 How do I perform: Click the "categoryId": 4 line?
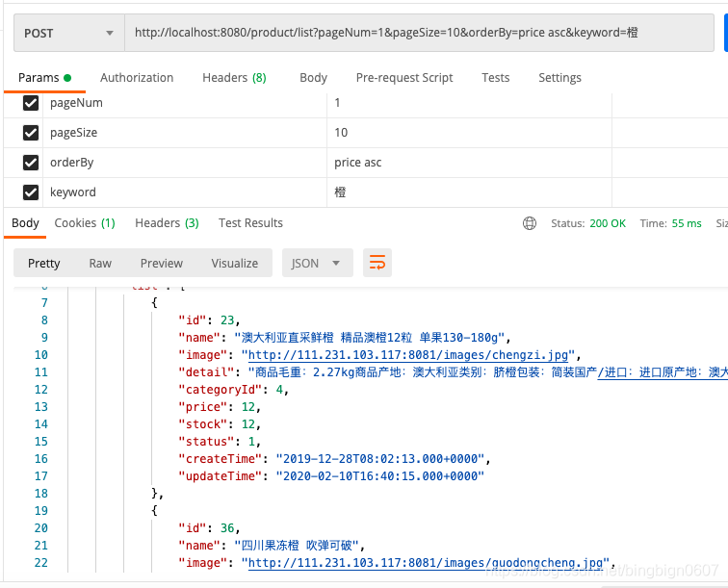[234, 390]
